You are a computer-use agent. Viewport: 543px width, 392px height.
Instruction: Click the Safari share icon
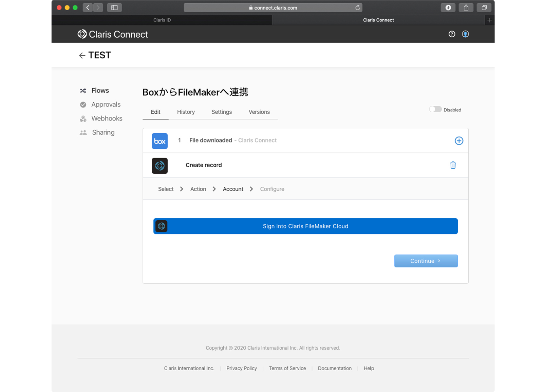[466, 7]
